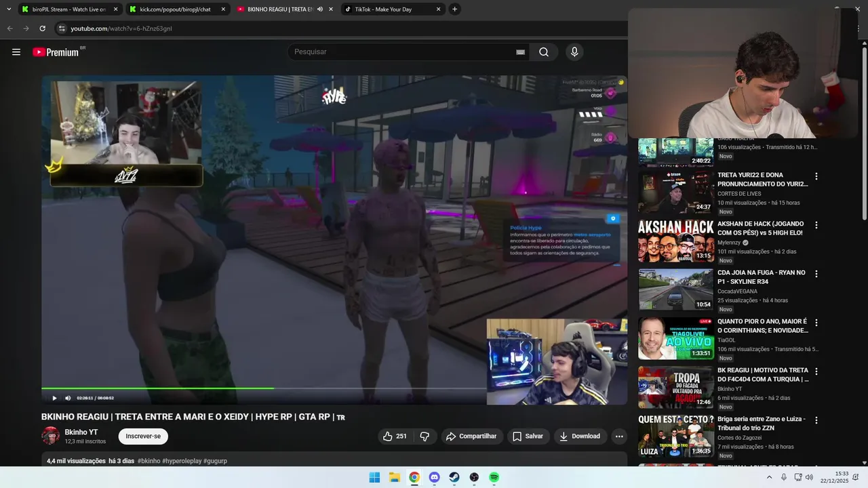Open a new browser tab

(x=454, y=9)
